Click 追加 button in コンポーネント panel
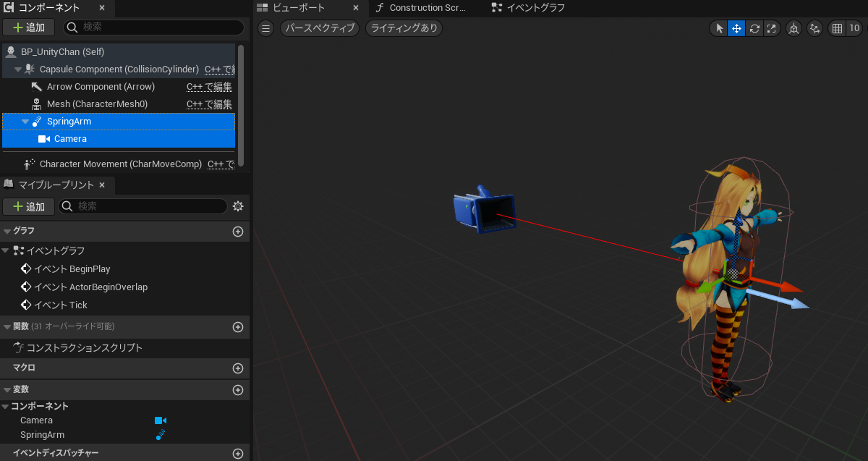 pyautogui.click(x=28, y=28)
